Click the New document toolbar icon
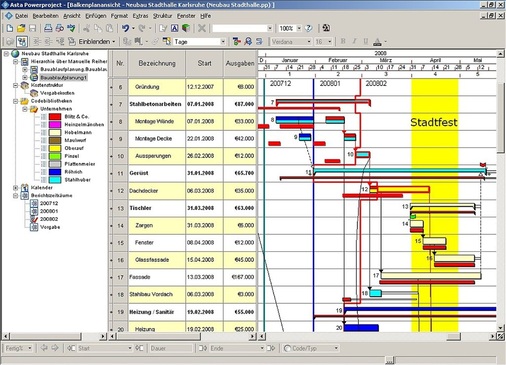The image size is (506, 365). [x=10, y=28]
